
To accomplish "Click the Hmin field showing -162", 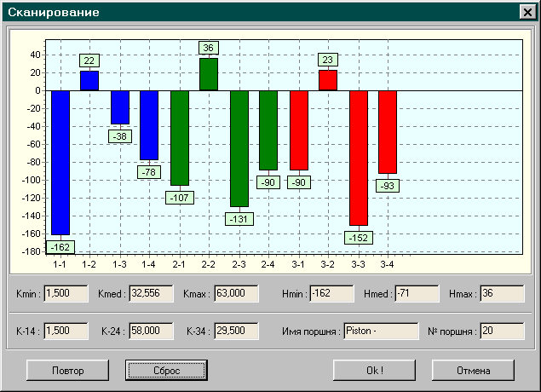I will pyautogui.click(x=331, y=294).
